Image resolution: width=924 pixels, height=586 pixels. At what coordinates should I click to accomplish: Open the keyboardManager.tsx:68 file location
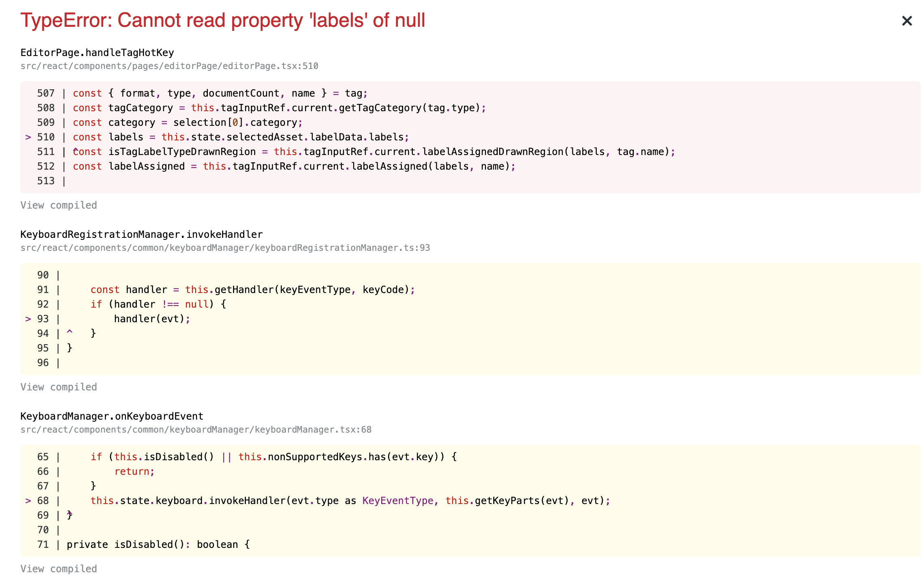[196, 429]
